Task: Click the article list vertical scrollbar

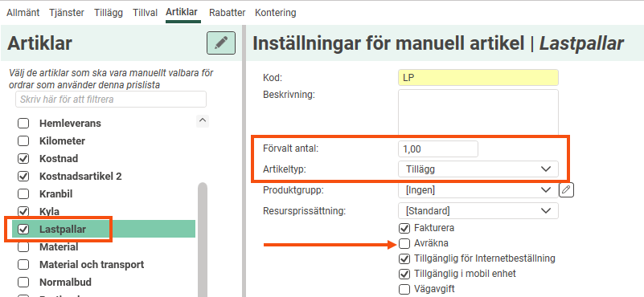Action: [x=202, y=239]
